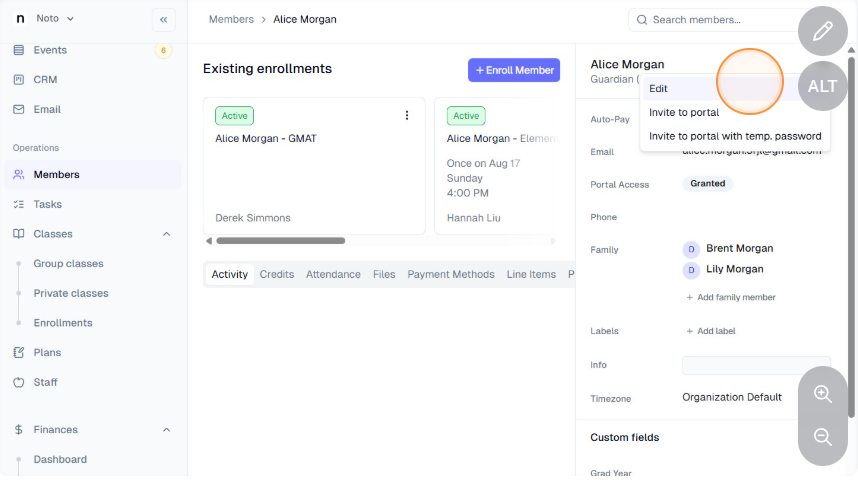Click the Classes book icon
The image size is (858, 483).
click(x=19, y=234)
